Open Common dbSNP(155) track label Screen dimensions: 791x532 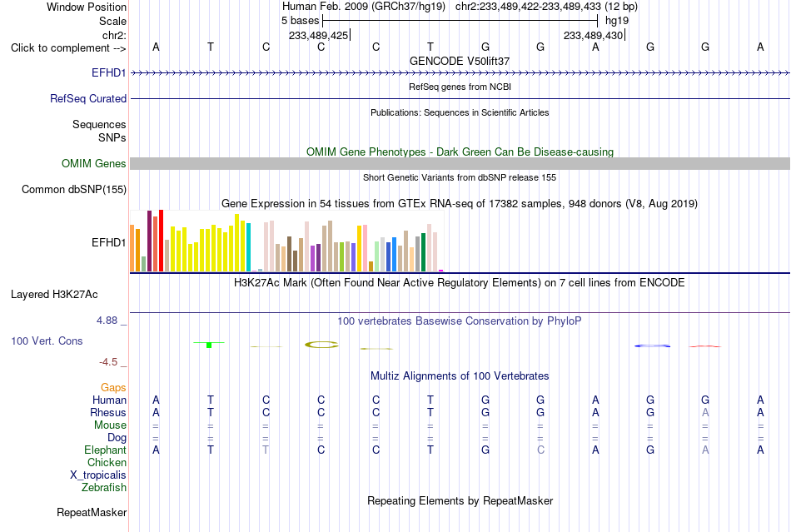click(73, 189)
